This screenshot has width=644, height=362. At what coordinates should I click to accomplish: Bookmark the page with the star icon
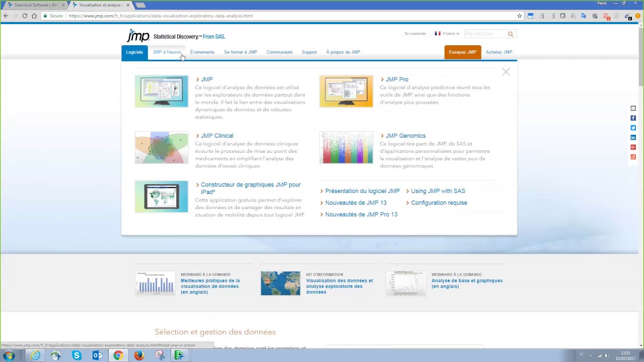pos(520,16)
